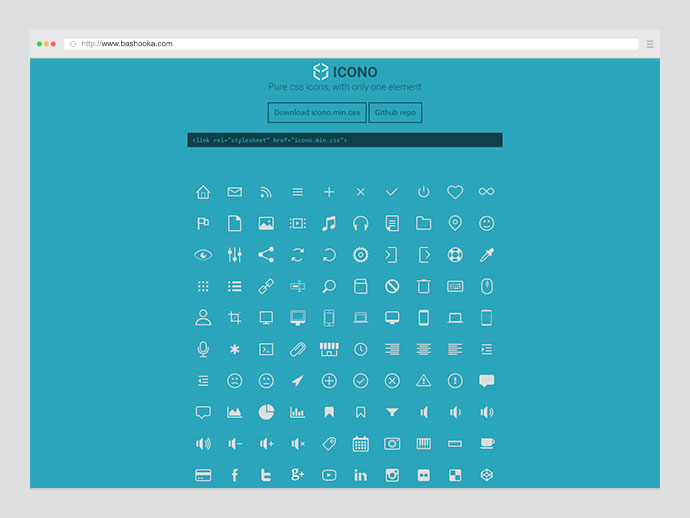Select the settings gear icon
Image resolution: width=690 pixels, height=518 pixels.
[x=360, y=255]
